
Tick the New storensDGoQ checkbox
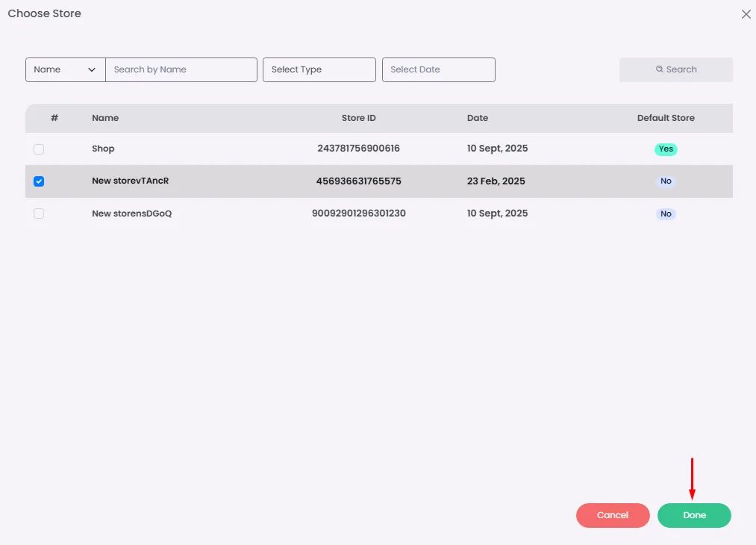point(39,214)
